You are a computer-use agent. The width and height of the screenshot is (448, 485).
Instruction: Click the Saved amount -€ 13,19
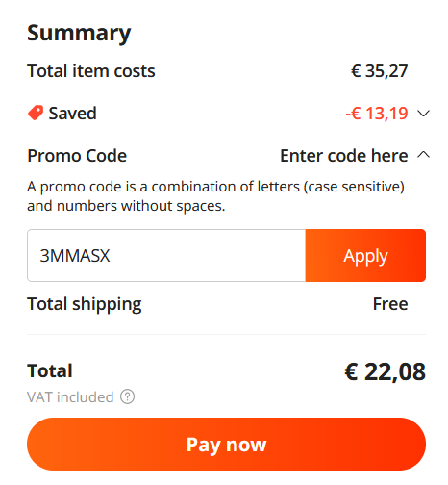377,114
